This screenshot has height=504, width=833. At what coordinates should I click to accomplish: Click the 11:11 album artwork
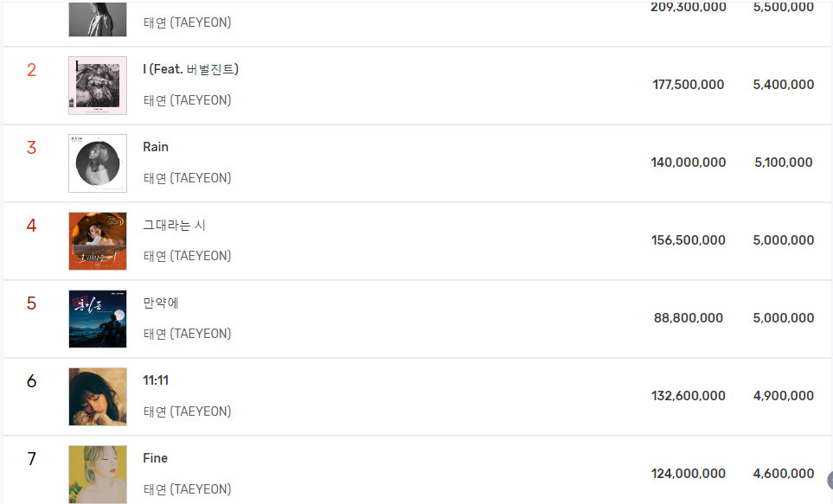[x=98, y=397]
